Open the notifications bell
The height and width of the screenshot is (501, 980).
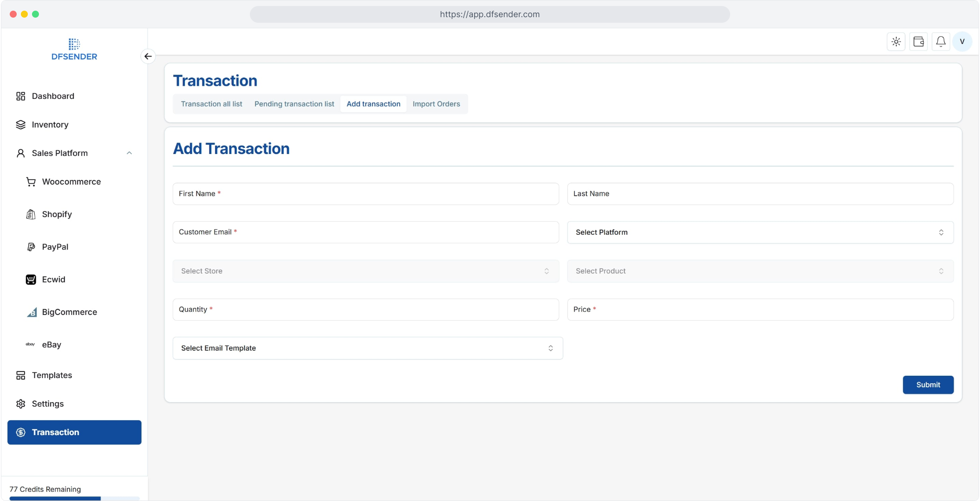(x=941, y=42)
